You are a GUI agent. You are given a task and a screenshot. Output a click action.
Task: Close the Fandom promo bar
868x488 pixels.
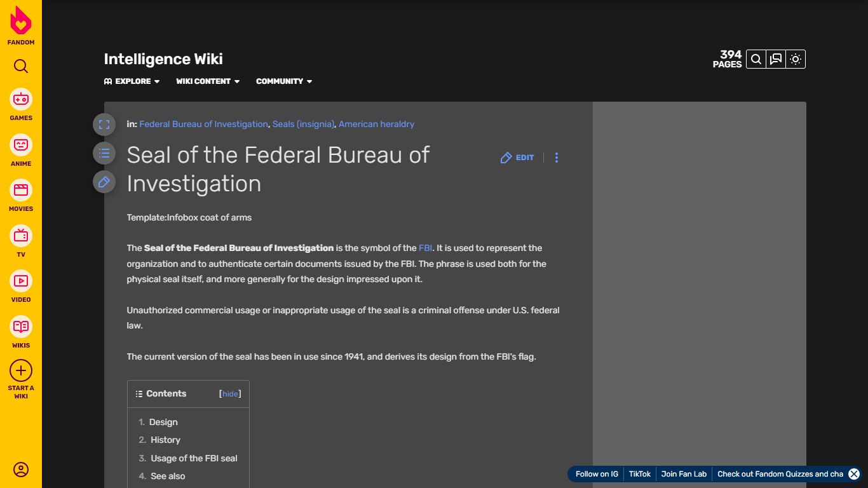tap(854, 474)
